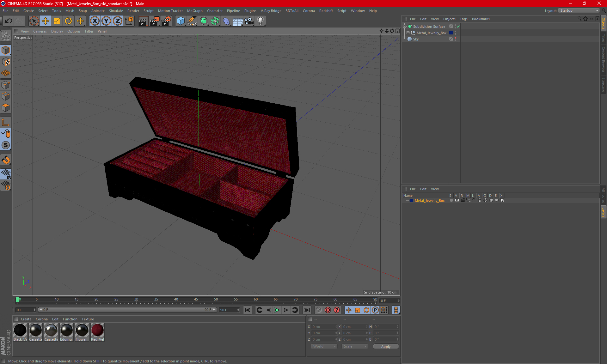Image resolution: width=607 pixels, height=364 pixels.
Task: Open the World coordinate dropdown
Action: point(324,346)
